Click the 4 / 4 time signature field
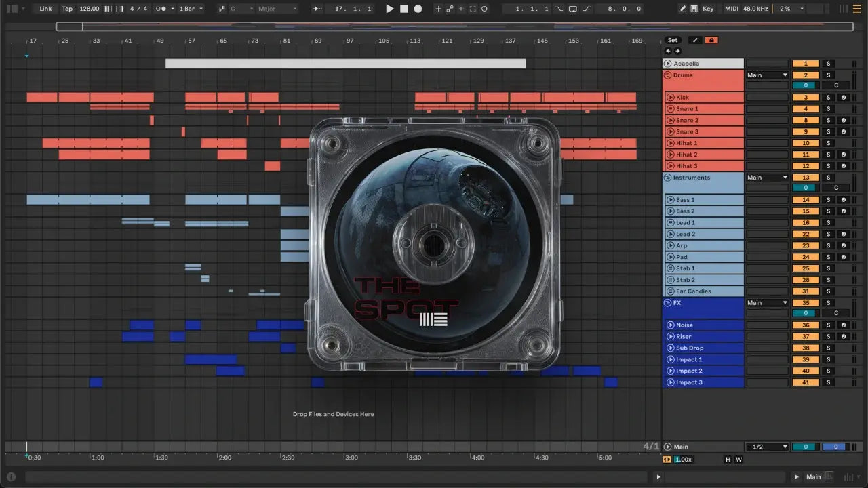Screen dimensions: 868x488 click(138, 9)
